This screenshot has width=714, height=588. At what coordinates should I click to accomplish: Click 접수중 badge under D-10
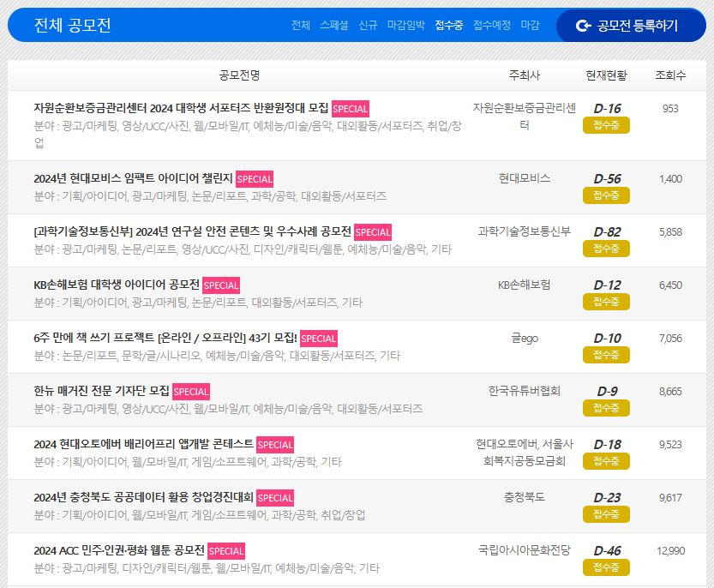coord(606,355)
